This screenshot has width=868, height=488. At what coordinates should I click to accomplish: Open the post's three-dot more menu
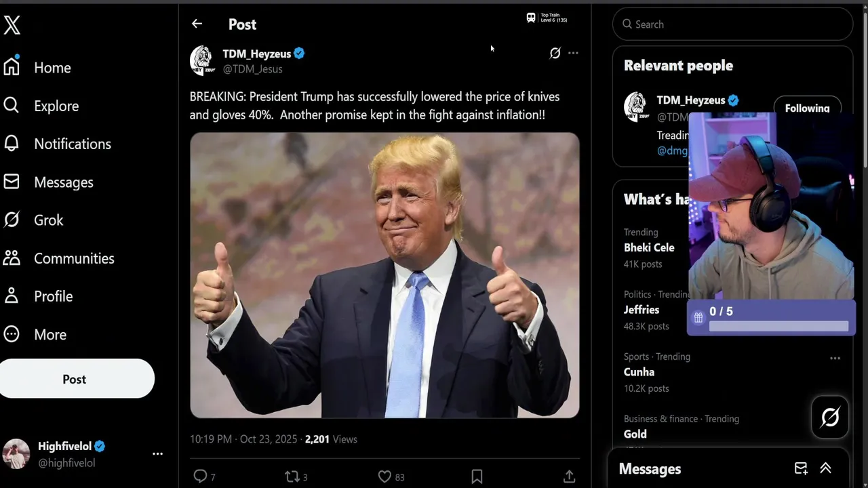tap(574, 53)
